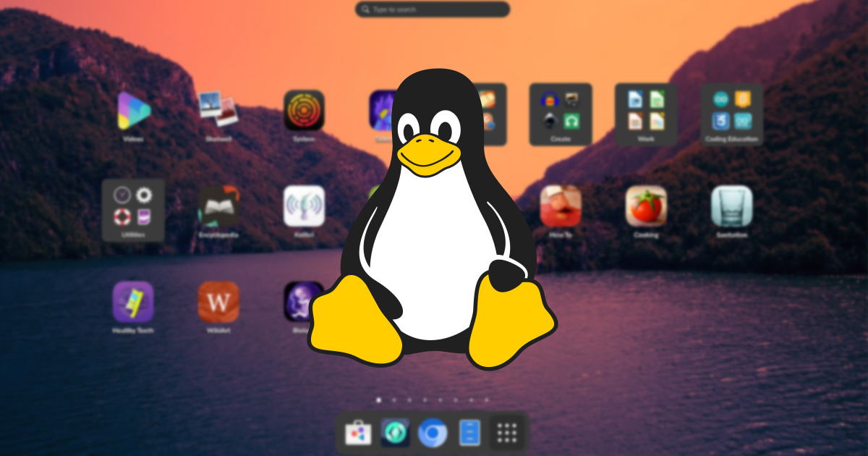
Task: Launch the Healthy Teeth app
Action: coord(133,302)
